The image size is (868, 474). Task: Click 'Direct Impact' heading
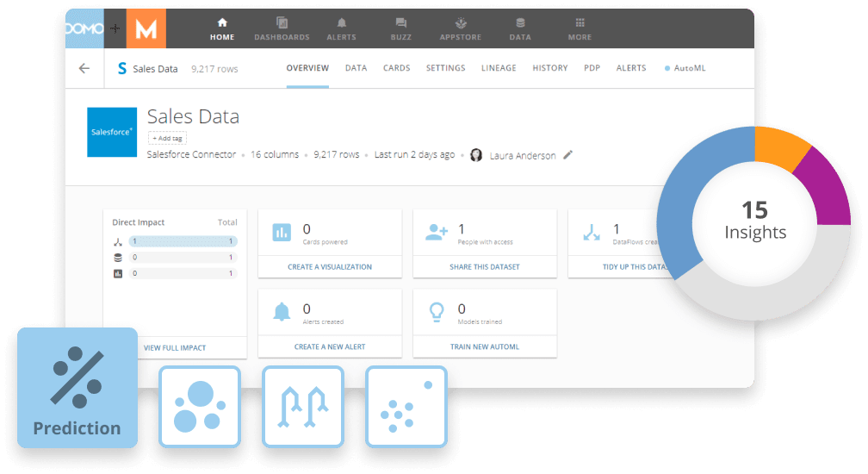pyautogui.click(x=139, y=222)
